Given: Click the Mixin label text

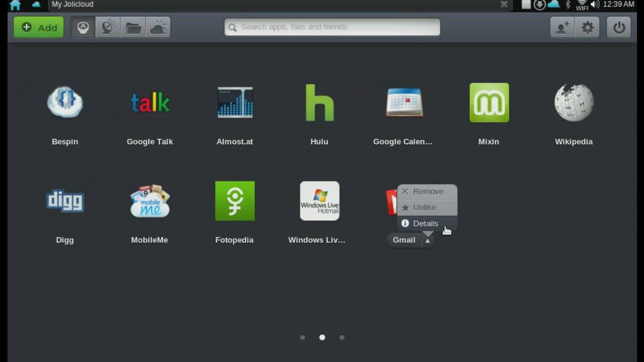Looking at the screenshot, I should click(489, 142).
